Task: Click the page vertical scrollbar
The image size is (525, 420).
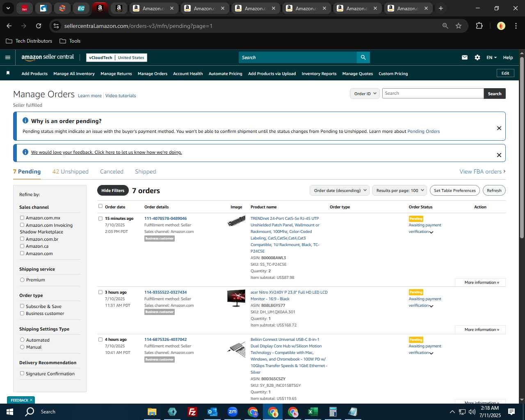Action: tap(522, 148)
